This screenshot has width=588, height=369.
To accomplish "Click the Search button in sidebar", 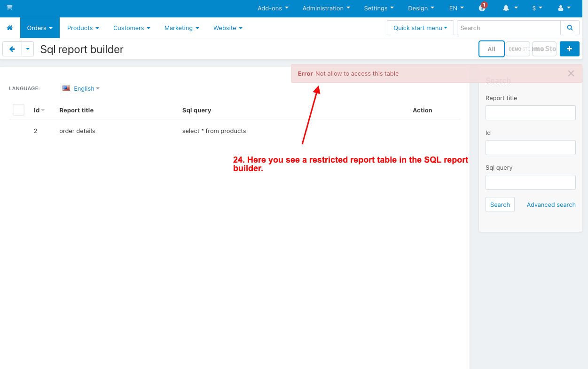I will coord(500,204).
